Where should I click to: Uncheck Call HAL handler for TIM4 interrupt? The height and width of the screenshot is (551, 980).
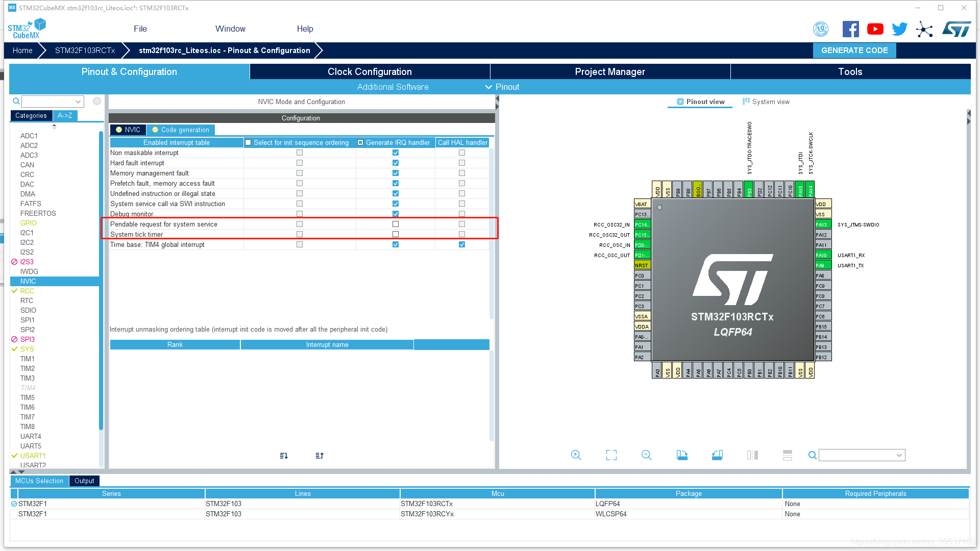[461, 244]
